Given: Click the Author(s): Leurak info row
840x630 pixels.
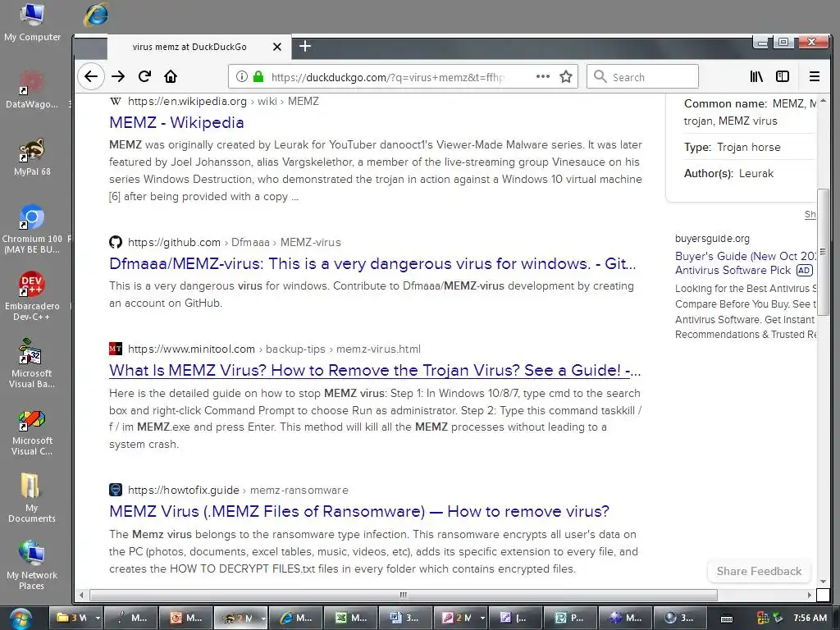Looking at the screenshot, I should [728, 173].
